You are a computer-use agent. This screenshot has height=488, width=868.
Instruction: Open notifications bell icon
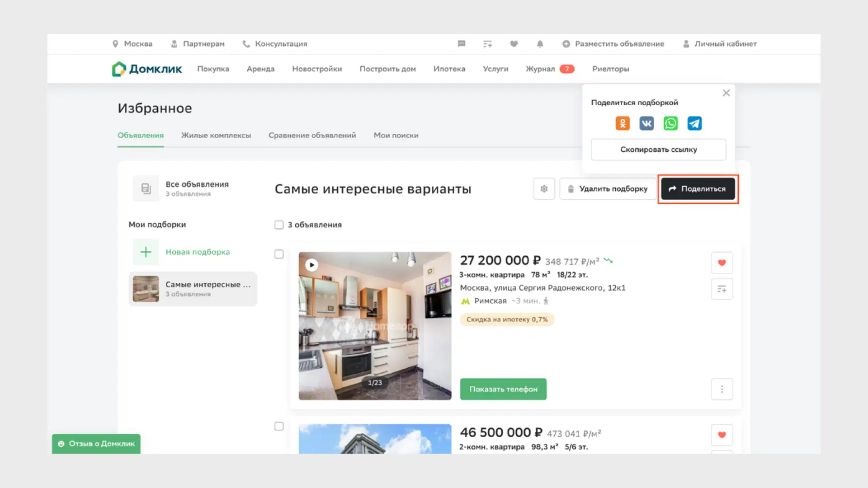click(x=540, y=44)
